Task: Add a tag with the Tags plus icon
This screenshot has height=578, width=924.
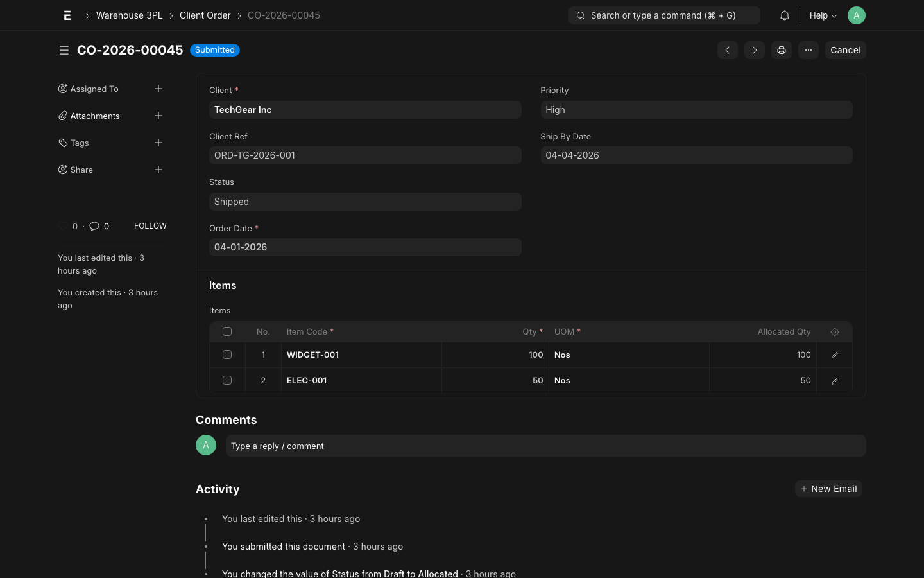Action: pyautogui.click(x=158, y=143)
